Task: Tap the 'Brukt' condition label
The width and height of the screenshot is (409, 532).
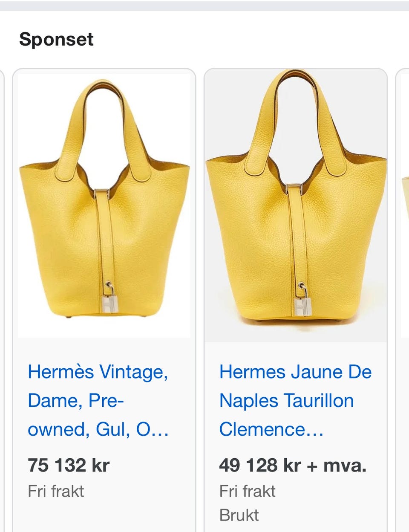Action: (x=239, y=515)
